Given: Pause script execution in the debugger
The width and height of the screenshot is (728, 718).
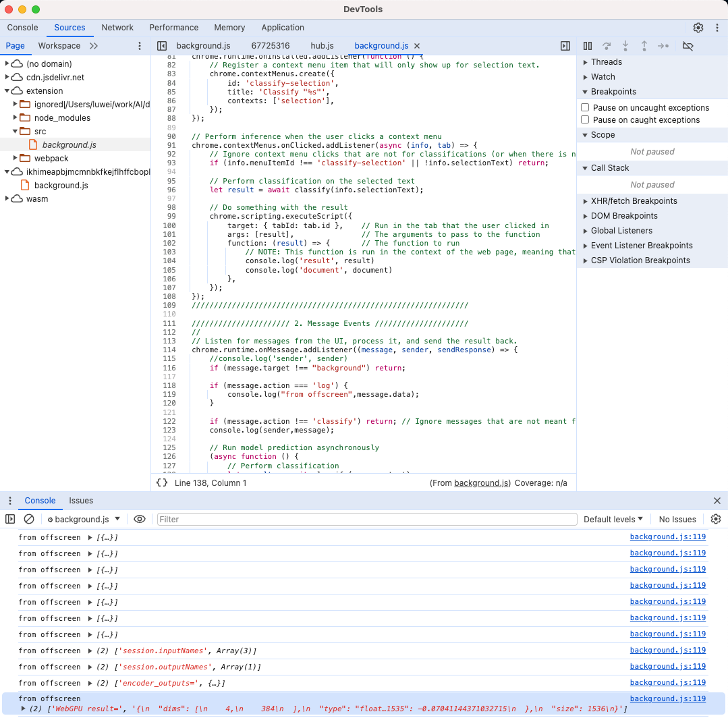Looking at the screenshot, I should [x=588, y=46].
